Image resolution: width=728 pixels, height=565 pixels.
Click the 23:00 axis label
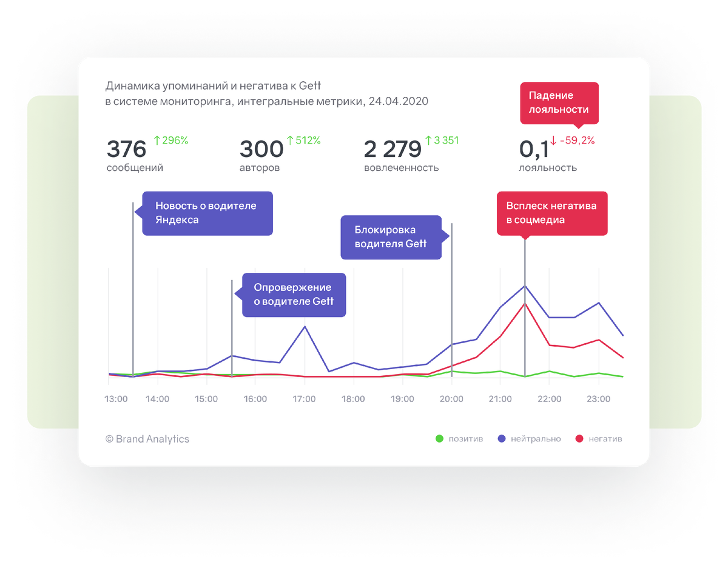click(598, 399)
